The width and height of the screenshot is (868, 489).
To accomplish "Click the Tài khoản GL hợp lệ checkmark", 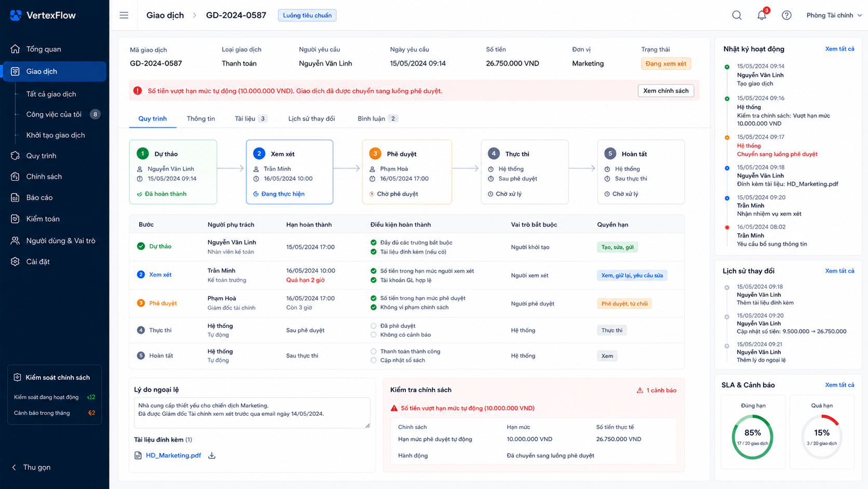I will click(373, 280).
